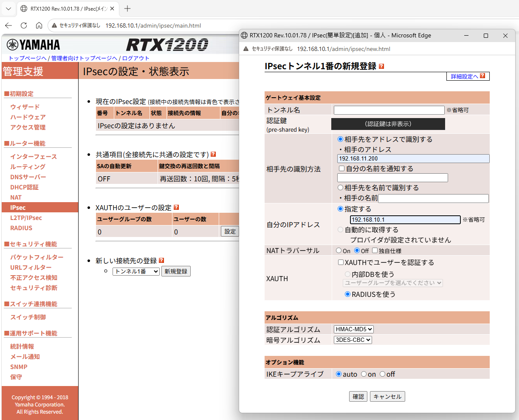
Task: Enable XAUTHでユーザーを認証する checkbox
Action: [341, 262]
